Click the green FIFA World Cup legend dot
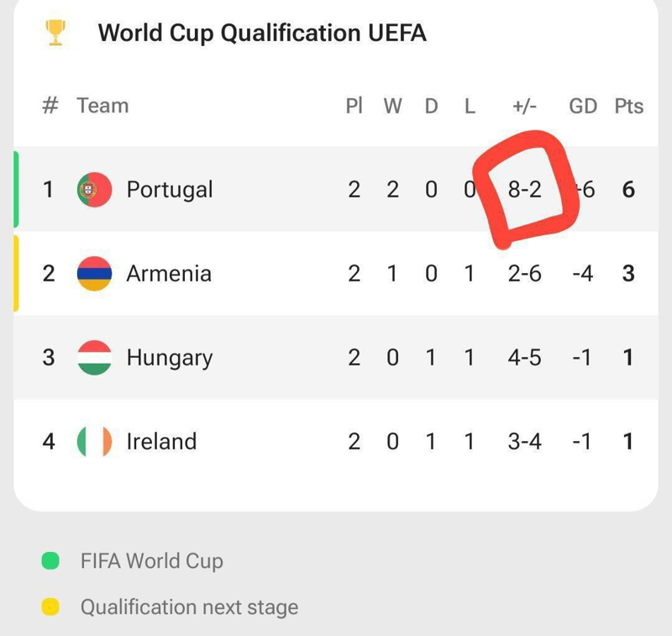This screenshot has width=672, height=636. point(50,560)
